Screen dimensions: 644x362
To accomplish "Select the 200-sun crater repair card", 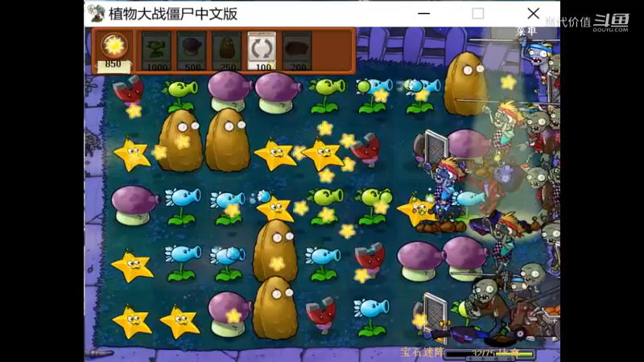I will point(297,51).
